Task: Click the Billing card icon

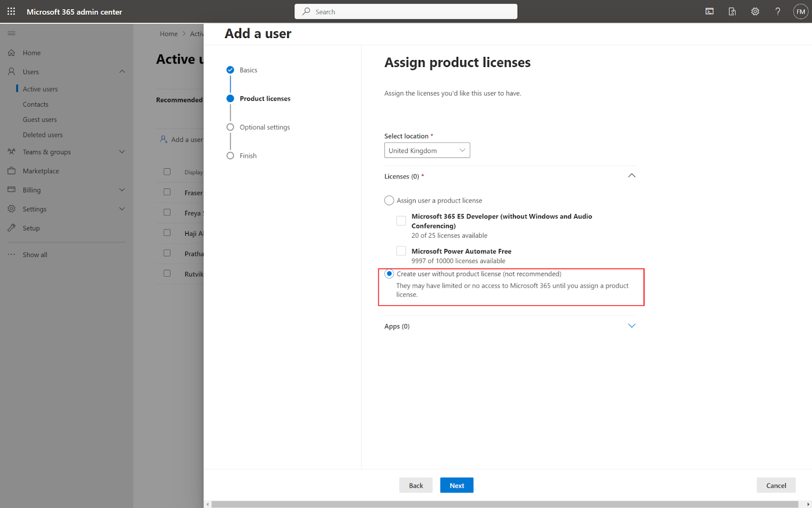Action: pyautogui.click(x=12, y=189)
